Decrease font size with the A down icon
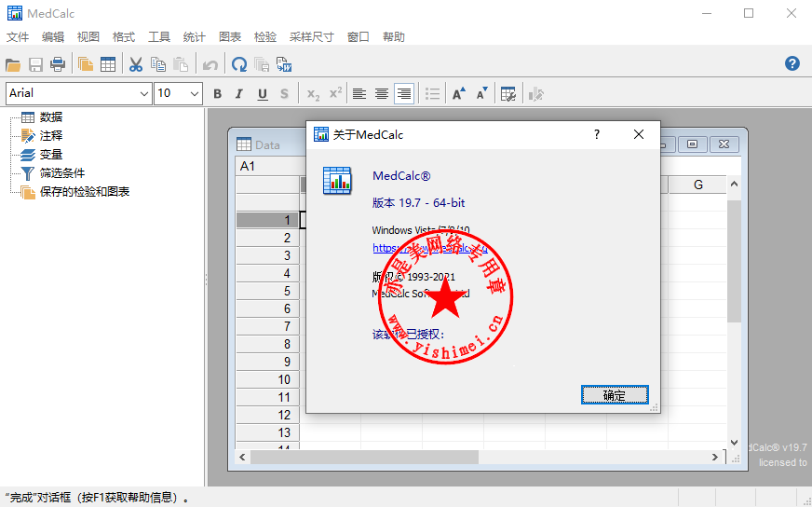This screenshot has height=507, width=812. coord(481,94)
